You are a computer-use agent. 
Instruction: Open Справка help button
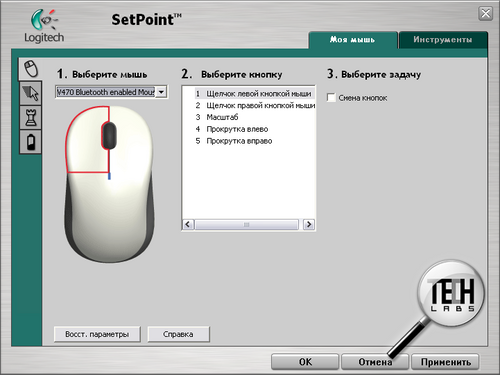[178, 334]
